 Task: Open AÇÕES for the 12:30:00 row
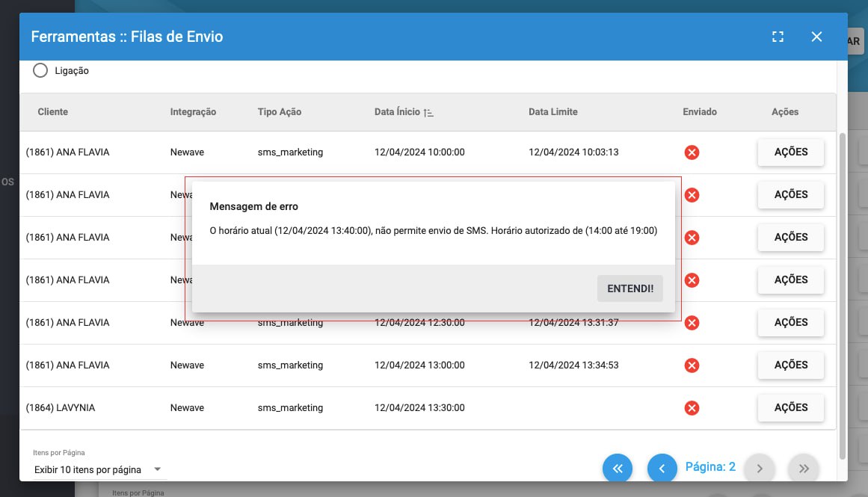pyautogui.click(x=790, y=323)
